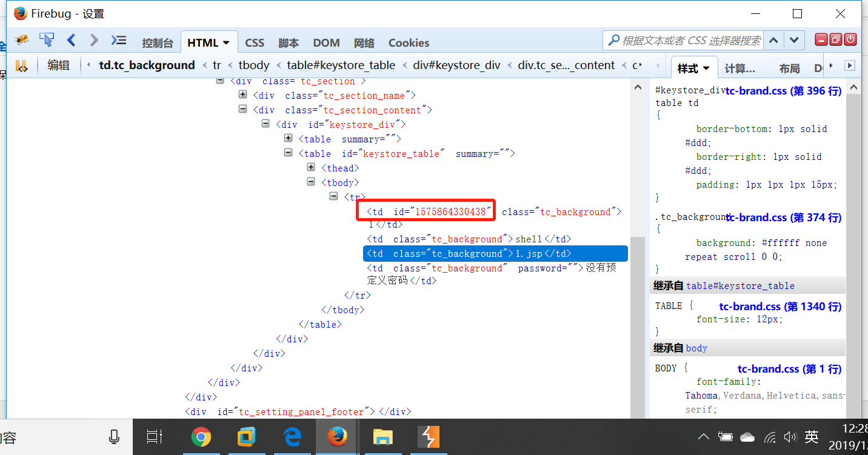Select the highlighted td node 1.jsp
The height and width of the screenshot is (455, 868).
pos(495,253)
